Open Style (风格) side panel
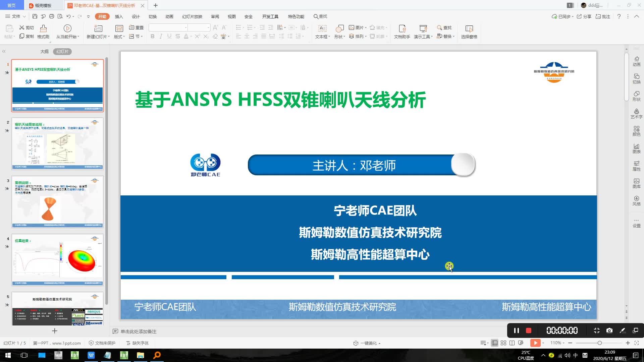644x362 pixels. pyautogui.click(x=636, y=201)
